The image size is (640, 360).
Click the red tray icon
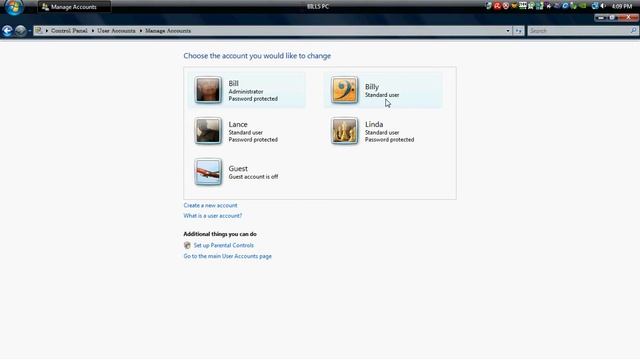[498, 6]
